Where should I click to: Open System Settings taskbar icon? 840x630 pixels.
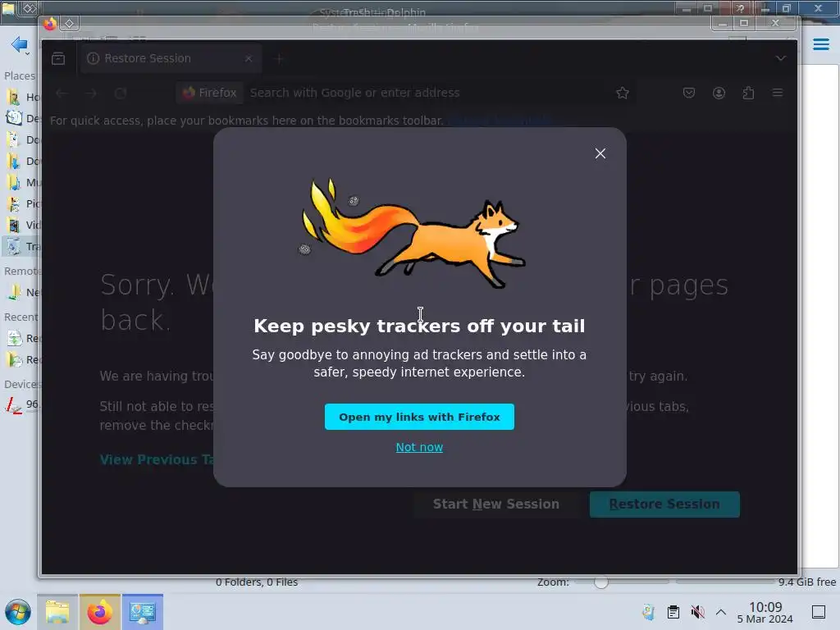point(143,612)
